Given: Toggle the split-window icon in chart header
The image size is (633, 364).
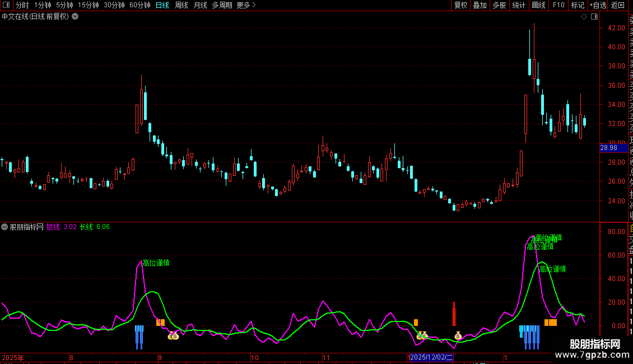Looking at the screenshot, I should tap(594, 17).
